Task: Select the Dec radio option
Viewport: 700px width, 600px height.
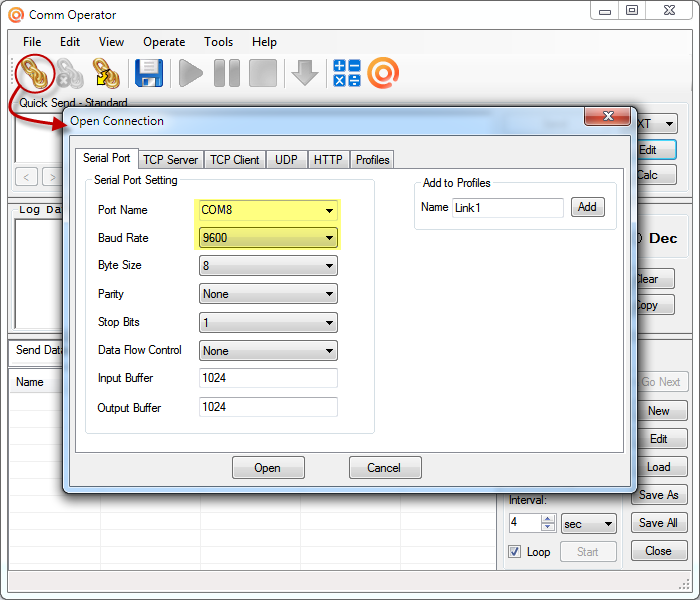Action: (x=657, y=238)
